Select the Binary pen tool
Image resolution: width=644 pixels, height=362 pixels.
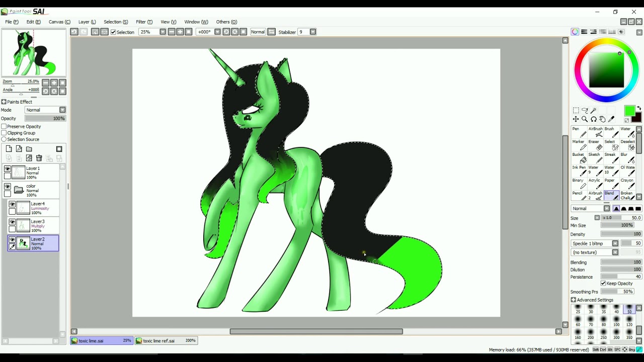(579, 183)
